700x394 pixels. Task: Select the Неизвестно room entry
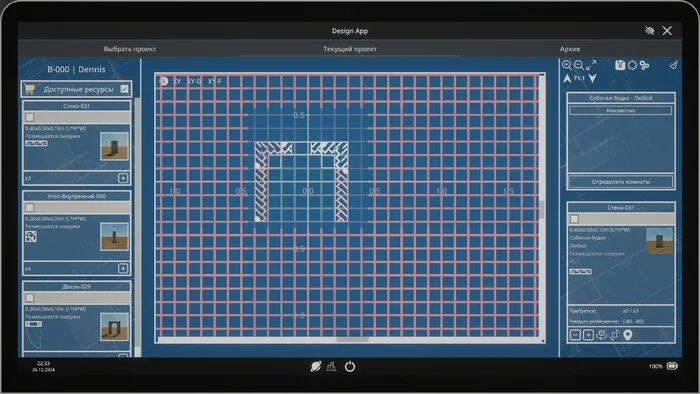(x=621, y=110)
